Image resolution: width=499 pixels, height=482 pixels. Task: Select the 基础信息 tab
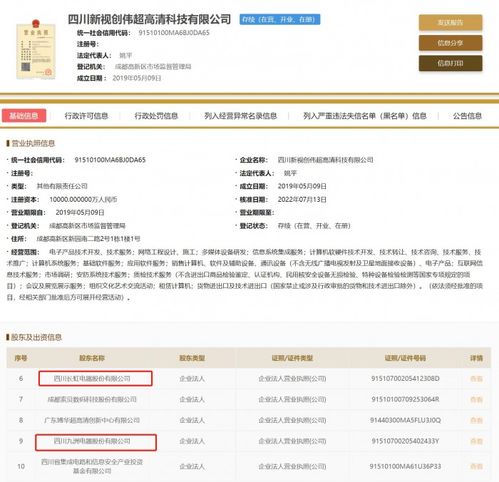point(24,116)
